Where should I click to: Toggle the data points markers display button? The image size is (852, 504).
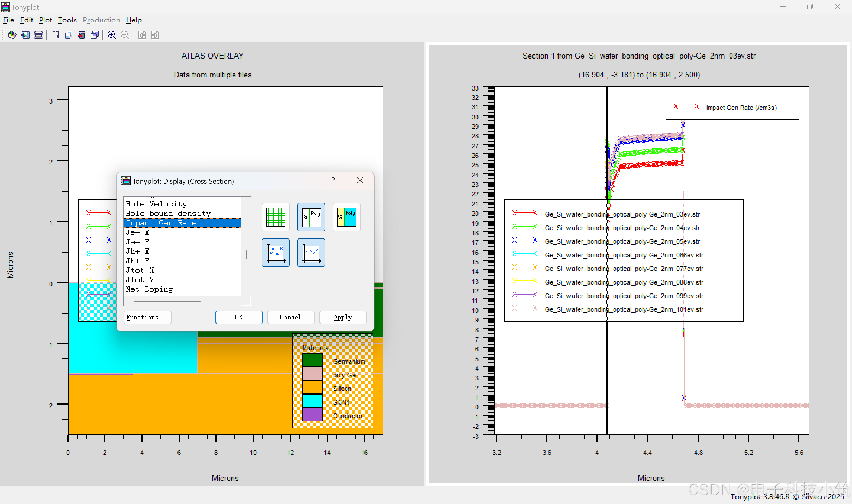tap(275, 253)
